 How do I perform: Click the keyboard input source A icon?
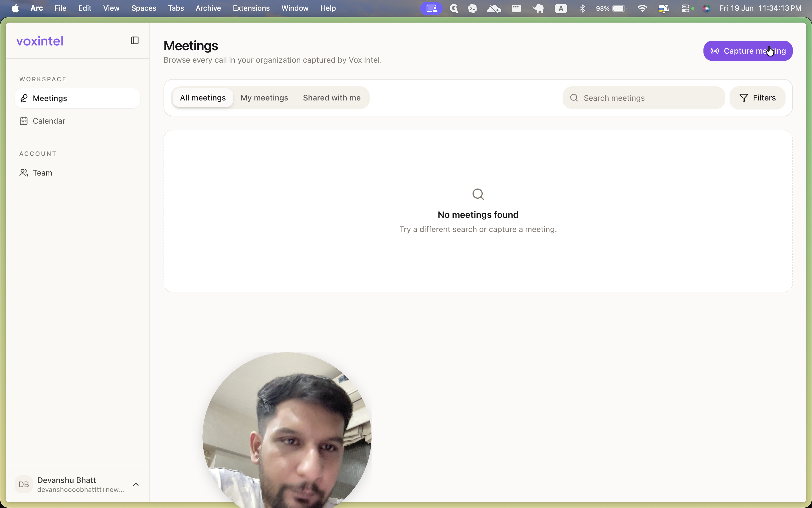(561, 8)
